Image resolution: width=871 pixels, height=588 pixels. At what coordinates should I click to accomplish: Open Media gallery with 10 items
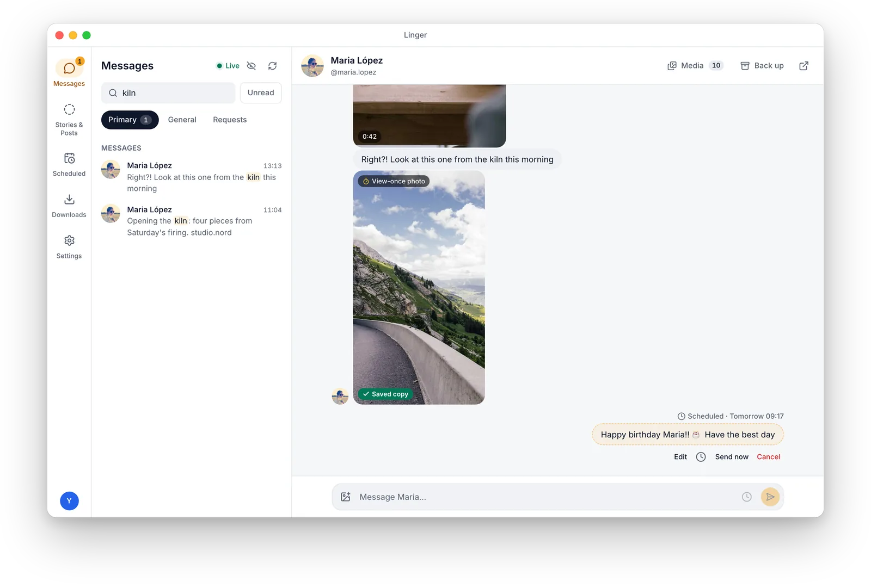coord(695,66)
